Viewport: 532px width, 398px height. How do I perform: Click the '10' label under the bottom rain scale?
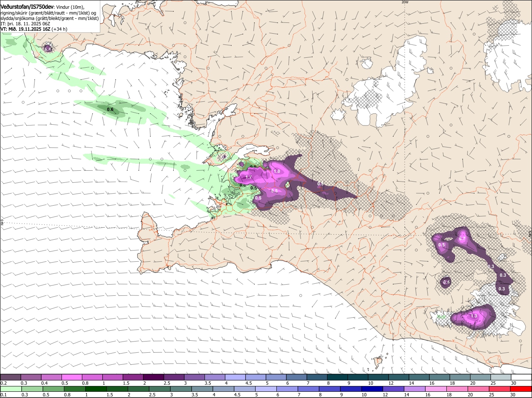pos(363,395)
